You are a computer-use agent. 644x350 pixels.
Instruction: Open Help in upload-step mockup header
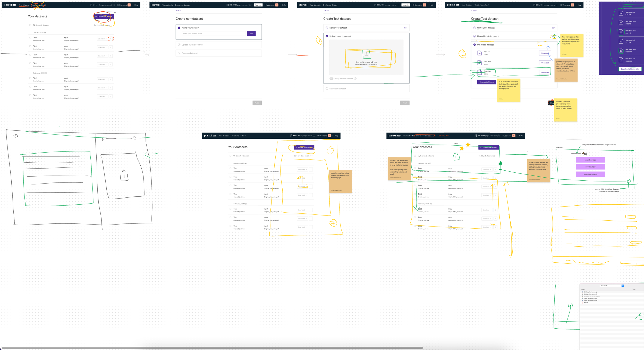(431, 5)
